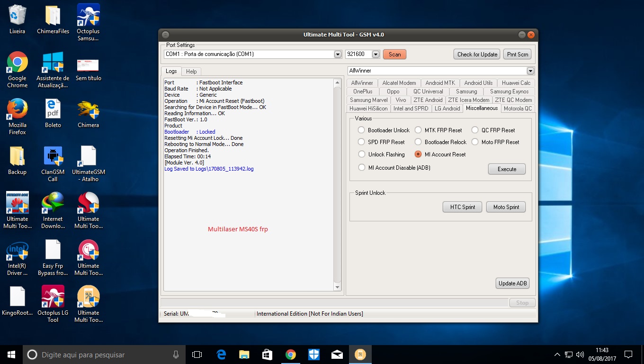Open Windows Defender from the taskbar
Viewport: 644px width, 364px height.
point(314,355)
